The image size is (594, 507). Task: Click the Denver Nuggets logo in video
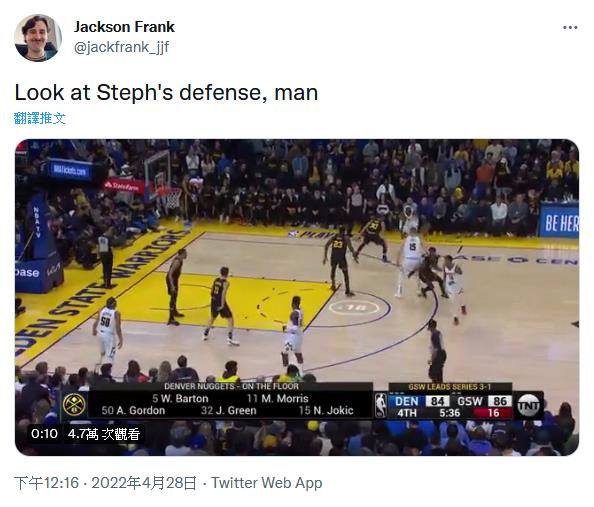(74, 405)
